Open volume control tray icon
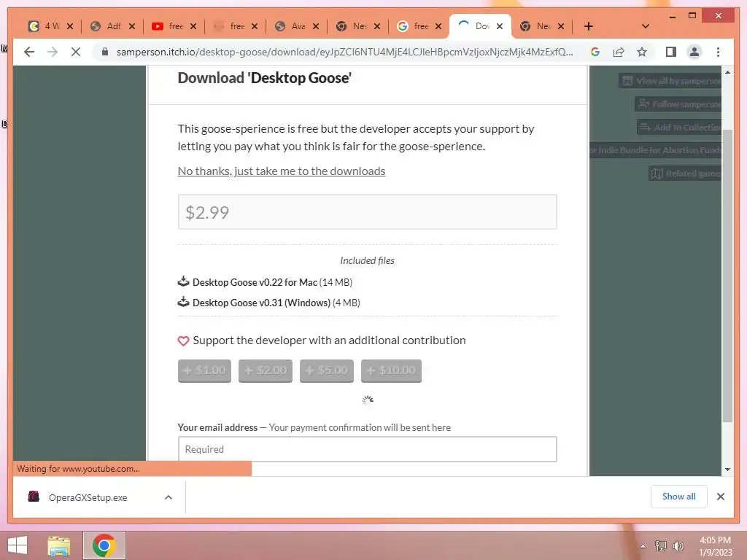747x560 pixels. (x=678, y=546)
